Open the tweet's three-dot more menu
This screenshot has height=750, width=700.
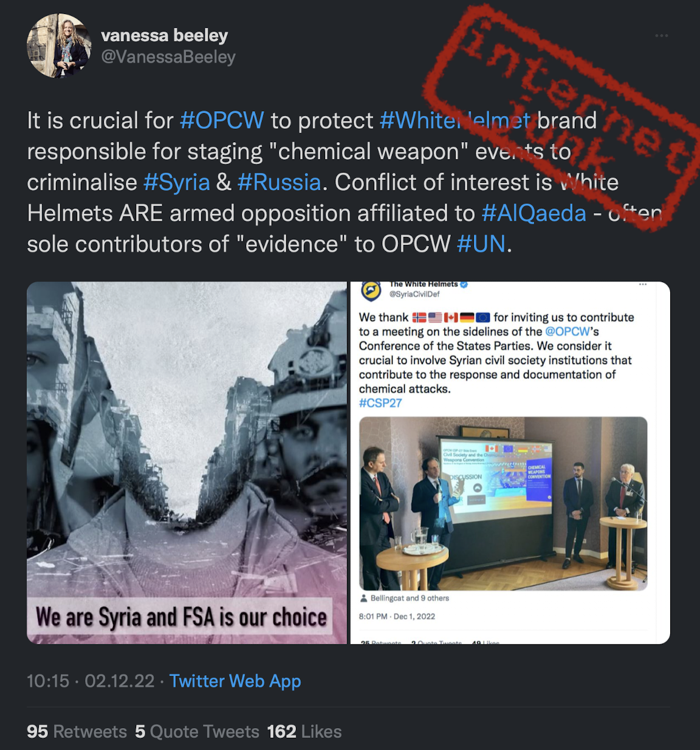point(662,36)
